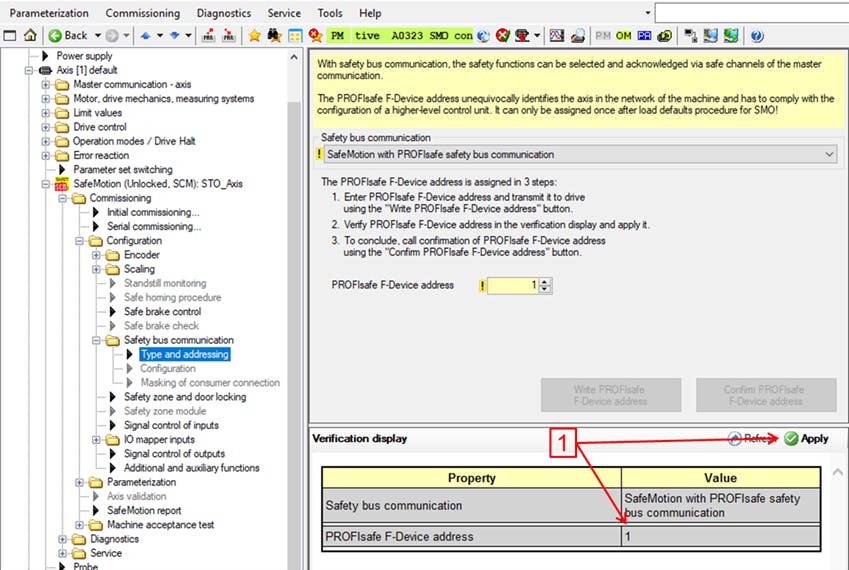Viewport: 849px width, 570px height.
Task: Go Back using green arrow button
Action: 68,36
